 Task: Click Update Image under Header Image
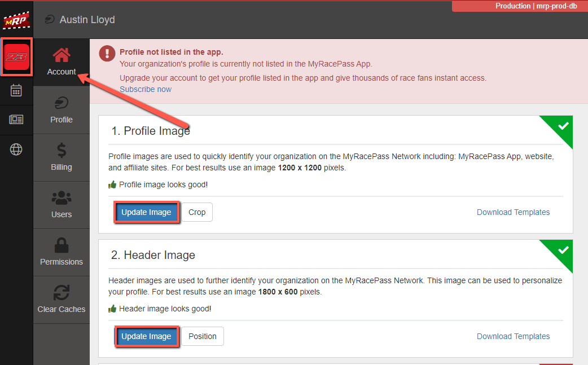146,336
